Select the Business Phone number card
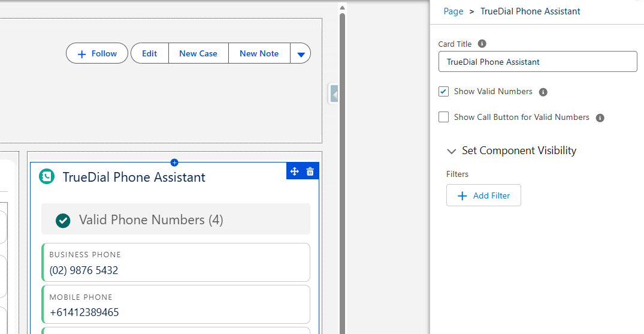This screenshot has width=644, height=334. click(x=176, y=263)
